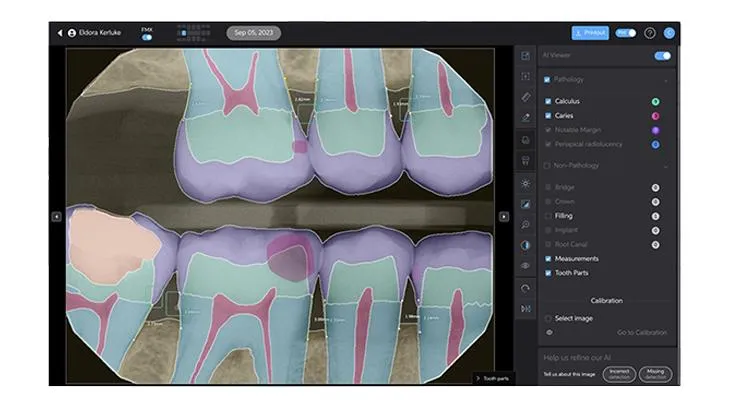The height and width of the screenshot is (410, 730).
Task: Toggle the FMX switch
Action: (147, 37)
